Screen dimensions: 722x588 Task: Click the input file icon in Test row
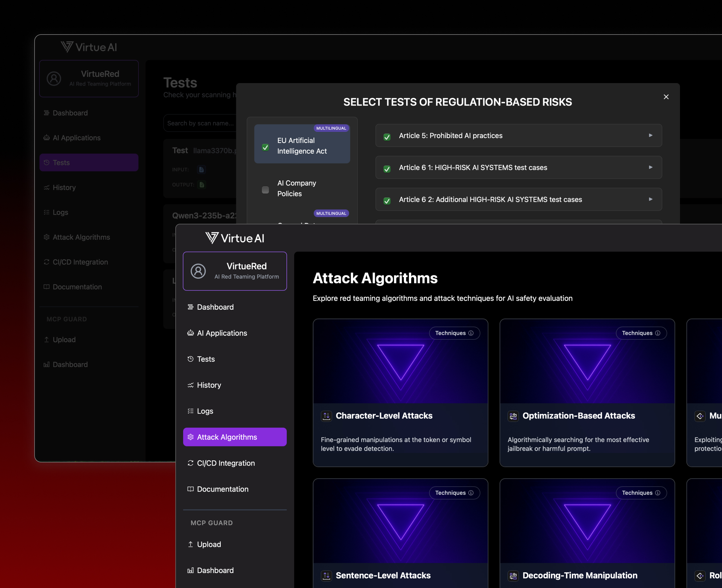click(x=201, y=169)
